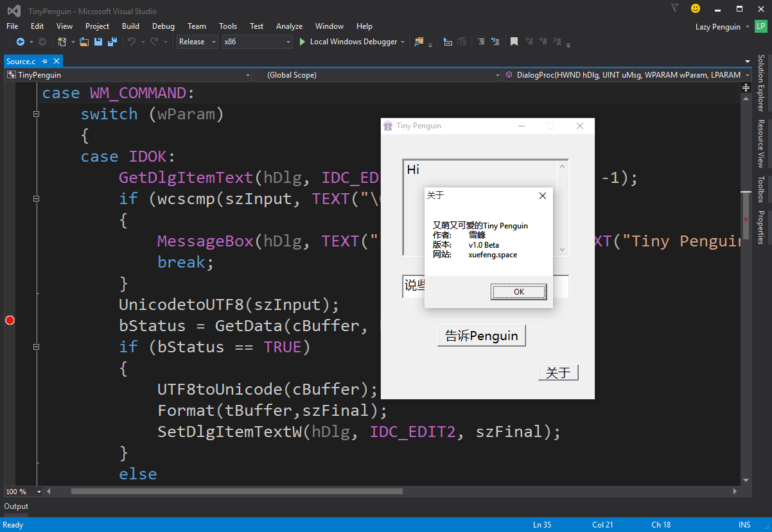
Task: Click the Redo arrow icon
Action: [x=154, y=42]
